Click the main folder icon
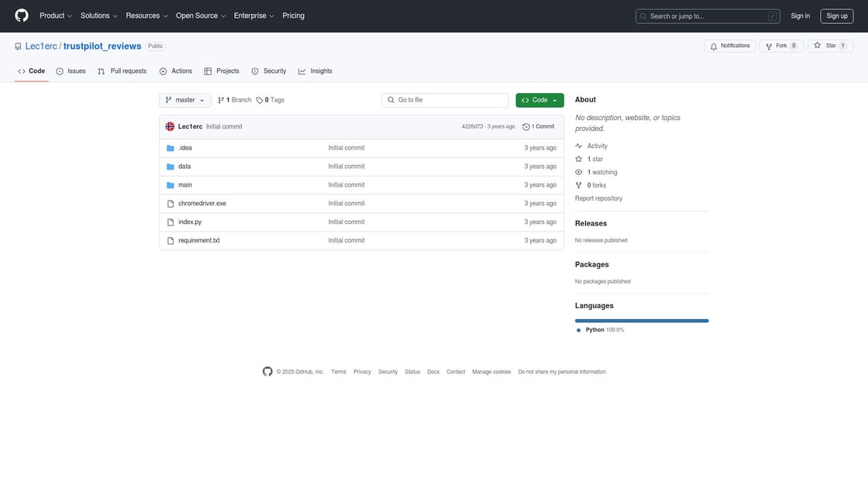This screenshot has height=488, width=868. (170, 185)
